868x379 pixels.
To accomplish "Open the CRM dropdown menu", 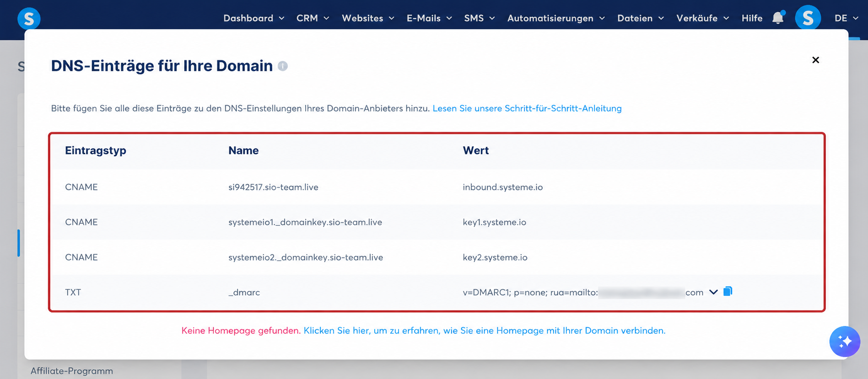I will (313, 18).
